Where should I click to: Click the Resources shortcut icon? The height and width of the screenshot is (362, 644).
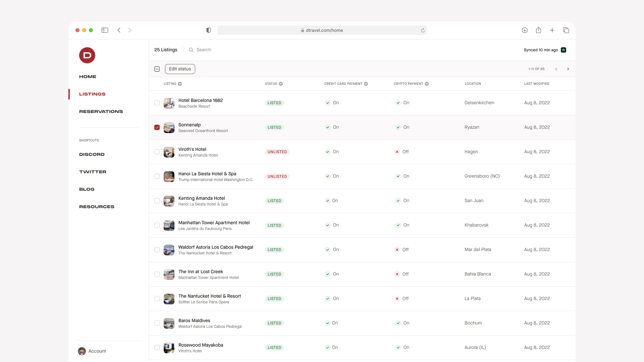pos(96,206)
